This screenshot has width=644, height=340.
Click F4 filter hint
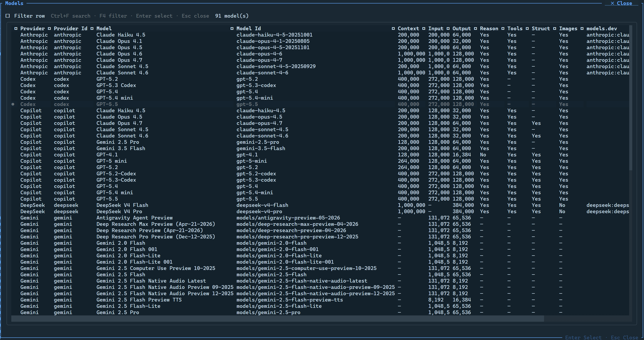[113, 16]
